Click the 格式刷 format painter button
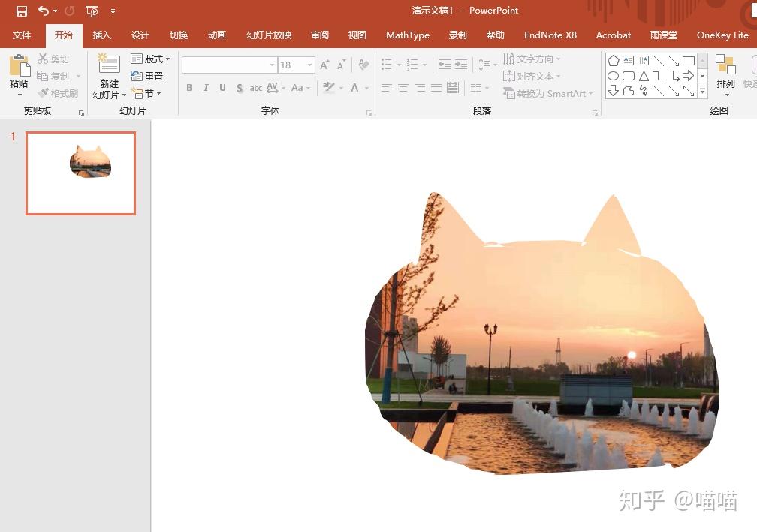The width and height of the screenshot is (757, 532). coord(58,93)
